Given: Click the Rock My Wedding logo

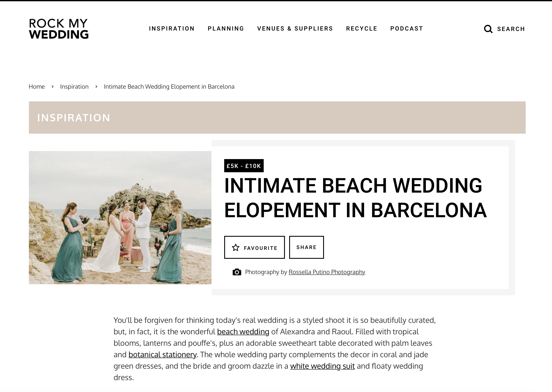Looking at the screenshot, I should (x=59, y=29).
